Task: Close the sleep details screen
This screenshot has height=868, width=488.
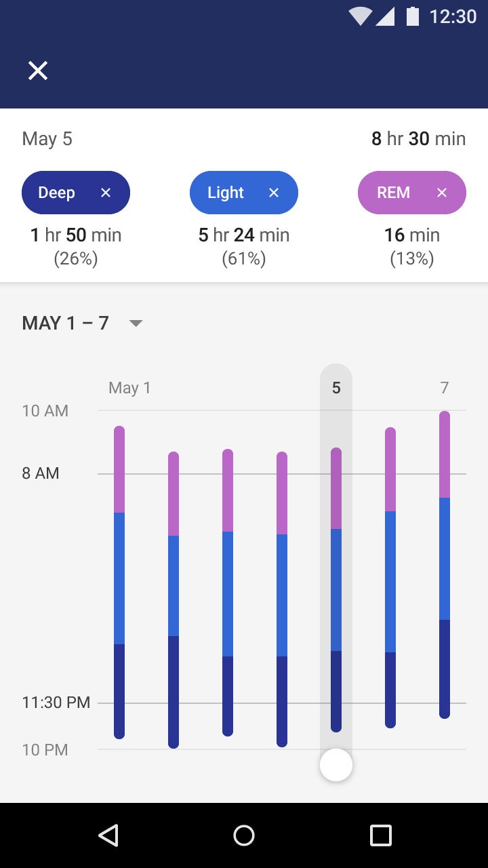Action: [38, 71]
